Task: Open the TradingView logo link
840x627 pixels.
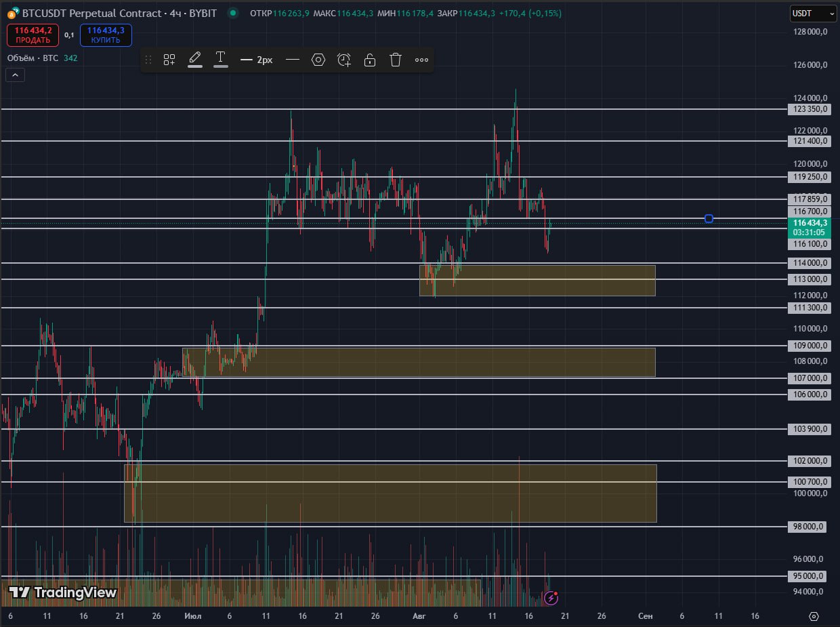Action: tap(63, 592)
